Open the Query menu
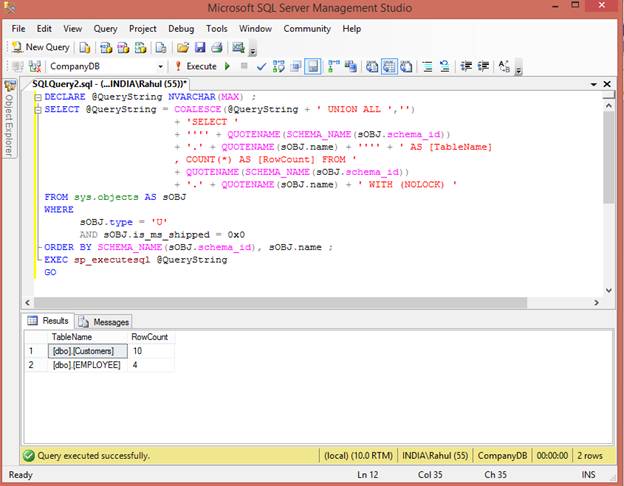The image size is (624, 486). pyautogui.click(x=105, y=29)
